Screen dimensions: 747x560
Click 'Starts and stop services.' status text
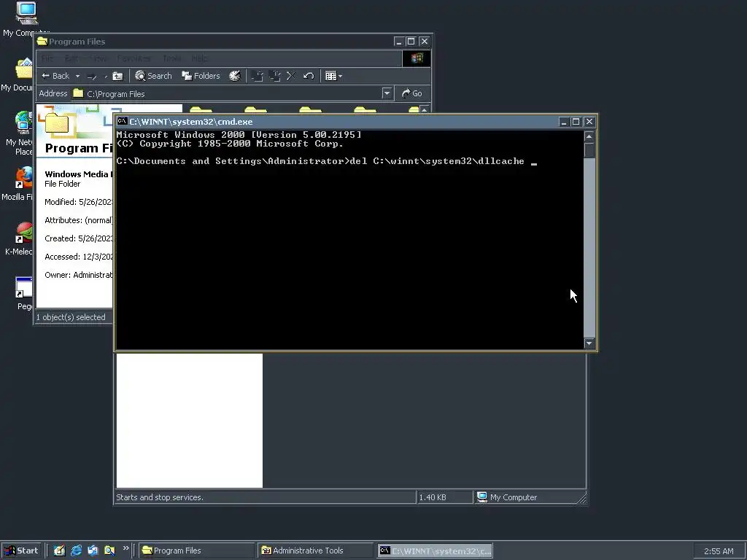point(160,497)
